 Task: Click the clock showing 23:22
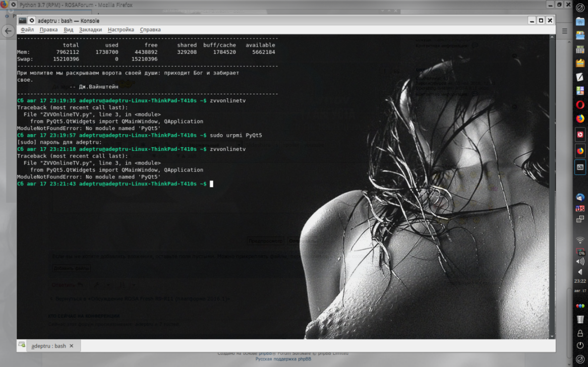(580, 281)
